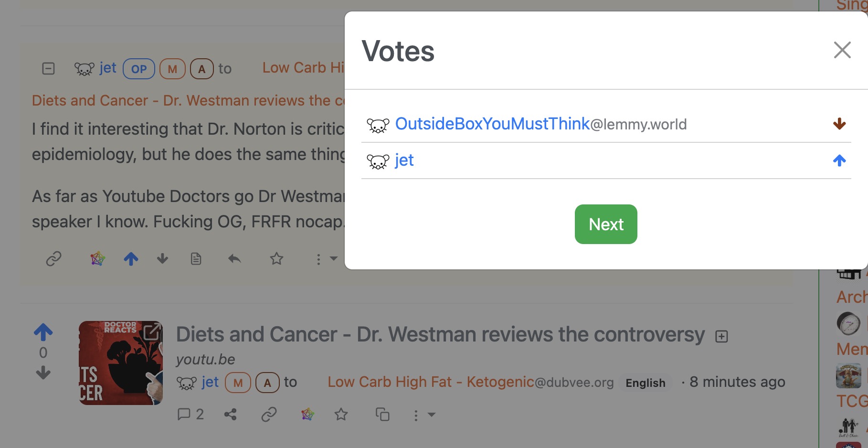Screen dimensions: 868x448
Task: Open the post's comments icon showing 2
Action: (x=191, y=414)
